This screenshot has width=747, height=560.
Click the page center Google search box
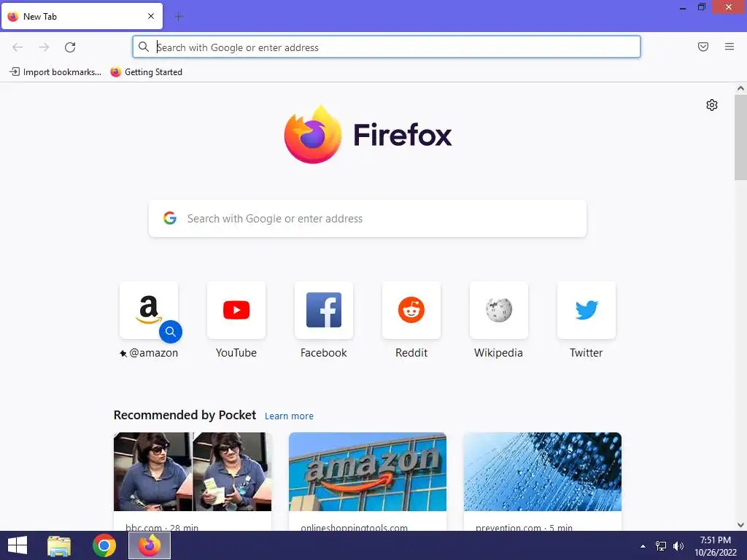point(368,219)
